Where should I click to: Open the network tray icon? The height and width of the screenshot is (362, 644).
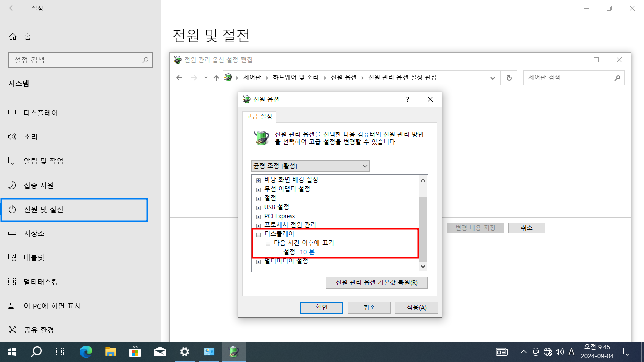coord(548,352)
